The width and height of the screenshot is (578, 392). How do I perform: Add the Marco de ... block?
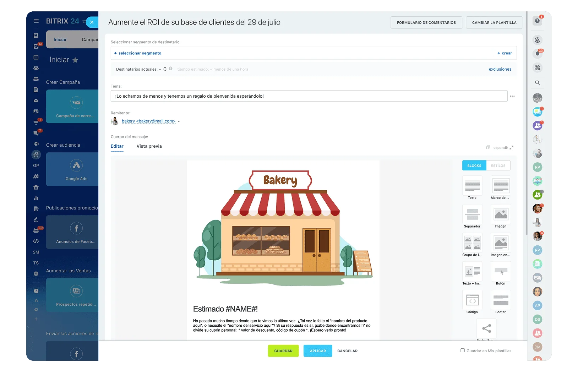(x=501, y=188)
